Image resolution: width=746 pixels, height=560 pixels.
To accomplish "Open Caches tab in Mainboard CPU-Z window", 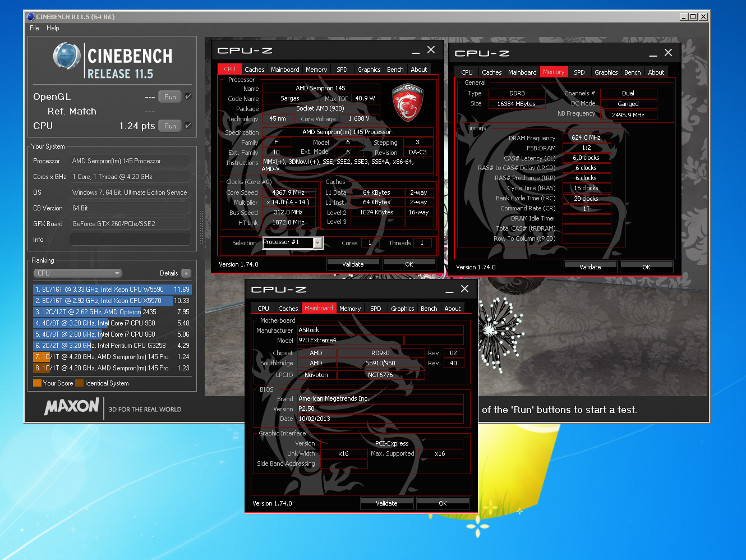I will click(x=288, y=309).
